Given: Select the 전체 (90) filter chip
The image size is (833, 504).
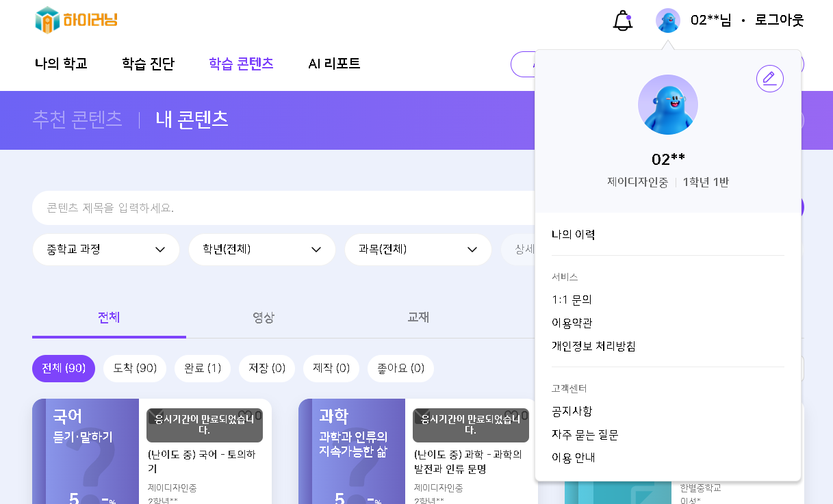Looking at the screenshot, I should tap(64, 368).
